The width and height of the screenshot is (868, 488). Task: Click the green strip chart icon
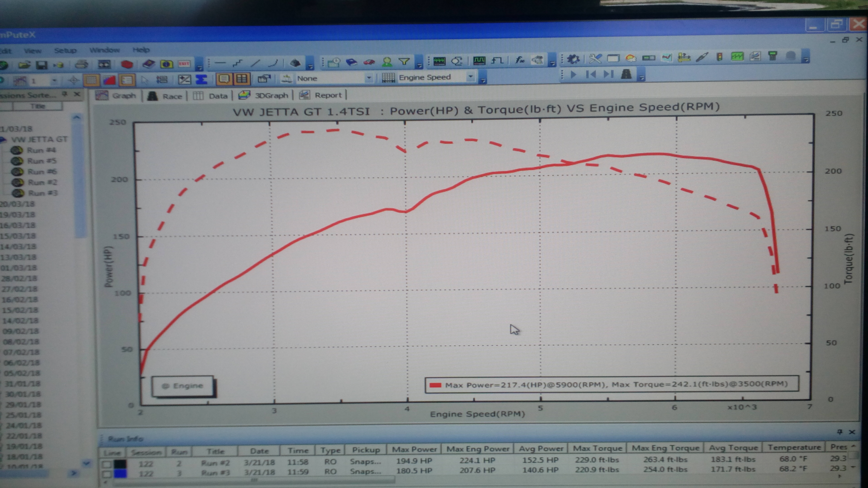coord(737,56)
